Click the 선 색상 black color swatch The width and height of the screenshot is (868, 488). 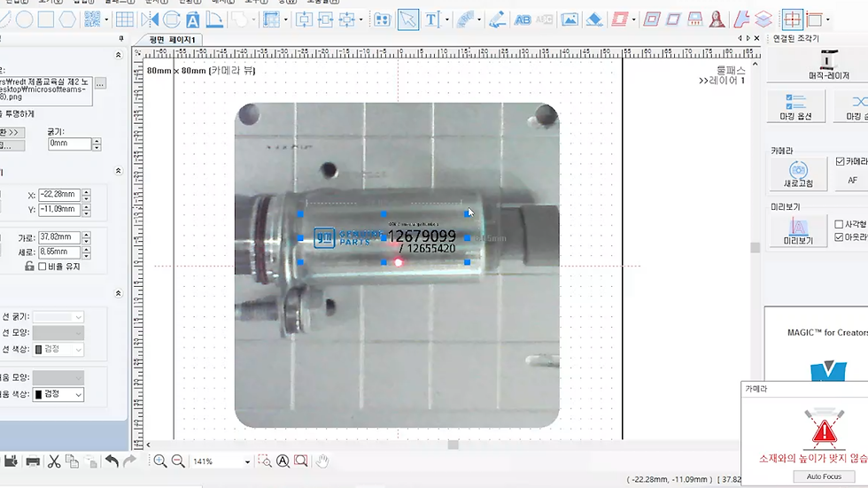pyautogui.click(x=38, y=350)
